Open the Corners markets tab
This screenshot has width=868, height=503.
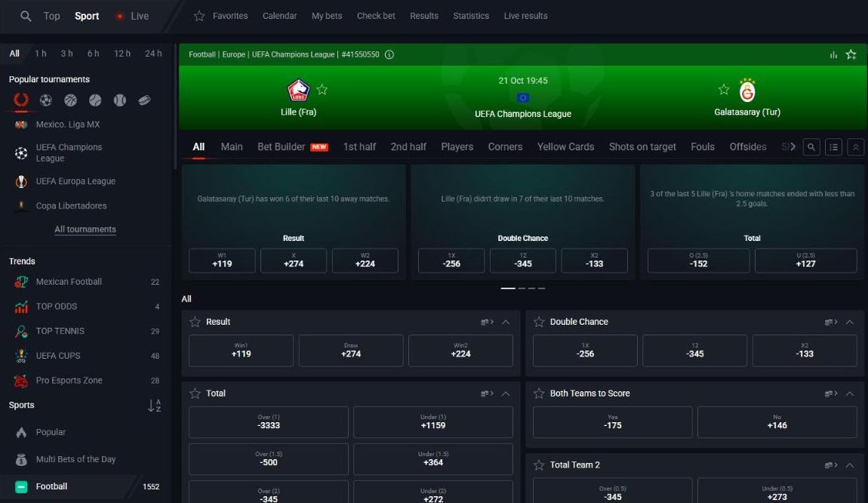coord(505,147)
